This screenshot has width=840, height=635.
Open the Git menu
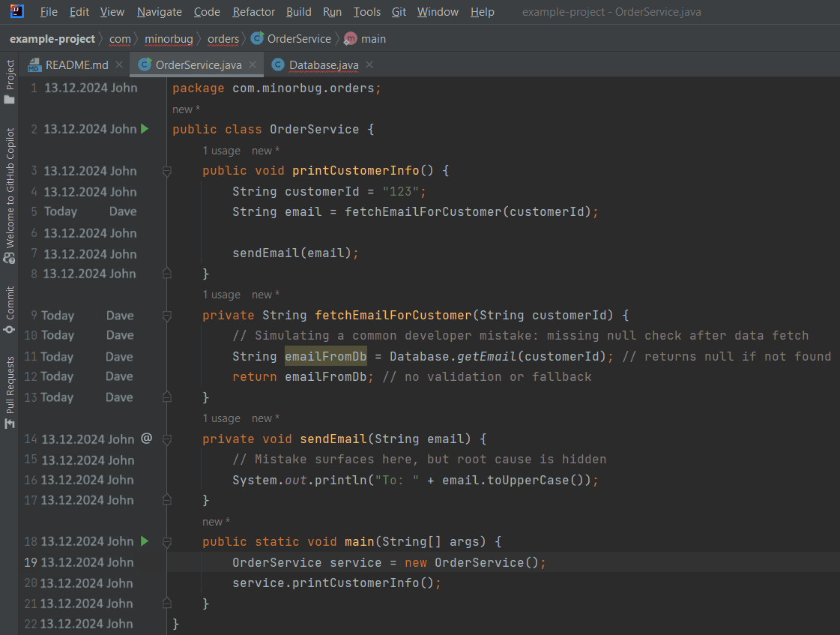point(399,12)
